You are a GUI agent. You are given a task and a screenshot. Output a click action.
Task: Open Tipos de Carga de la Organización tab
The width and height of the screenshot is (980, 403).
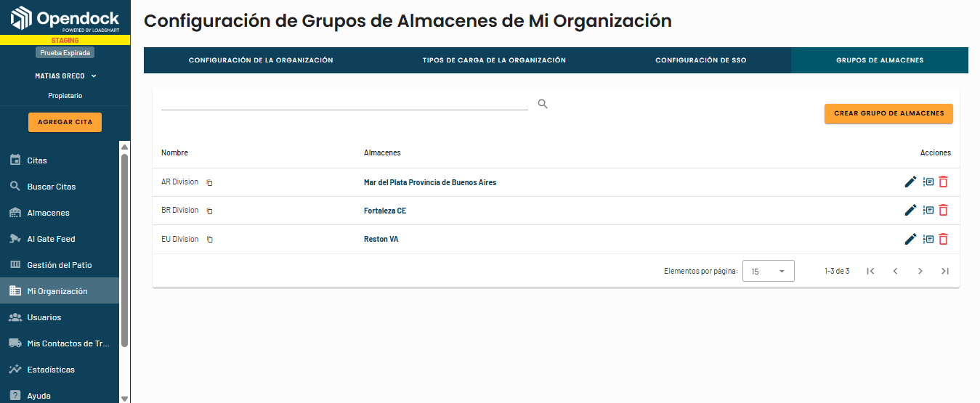click(494, 60)
